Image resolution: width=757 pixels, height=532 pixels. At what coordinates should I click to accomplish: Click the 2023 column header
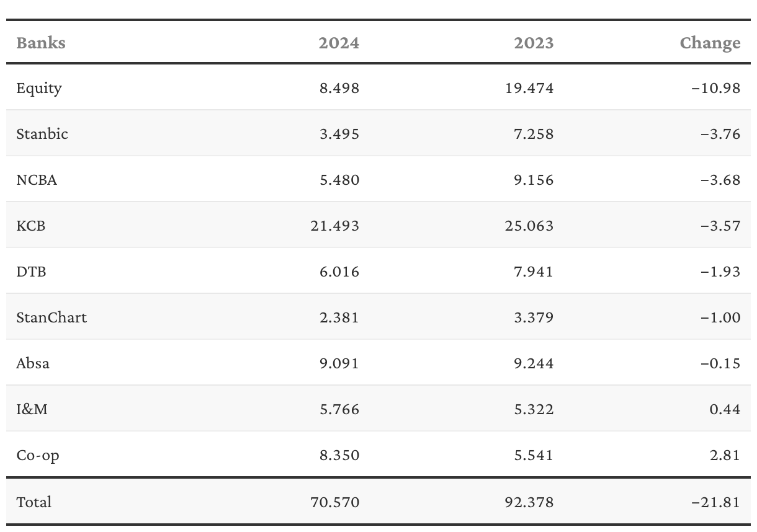click(x=534, y=43)
